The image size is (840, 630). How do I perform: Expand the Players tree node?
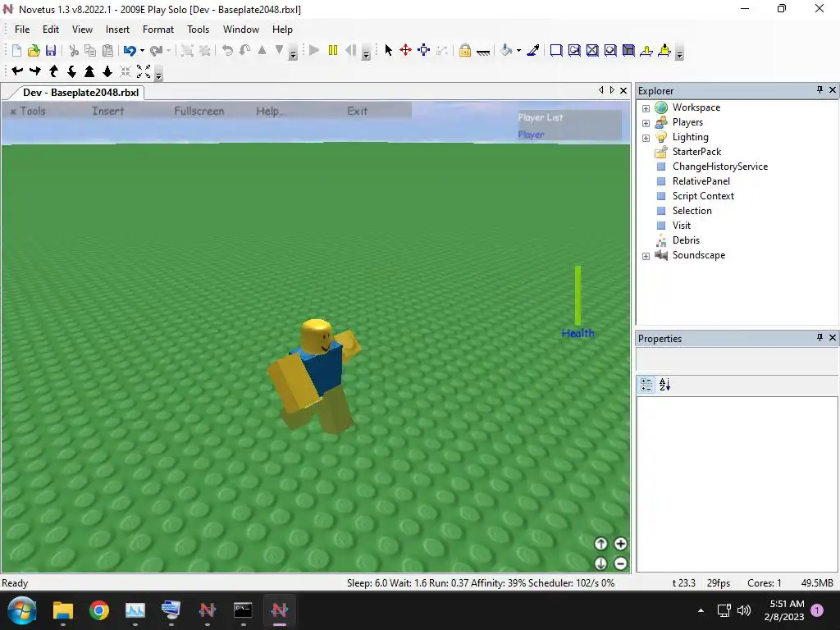pos(646,123)
